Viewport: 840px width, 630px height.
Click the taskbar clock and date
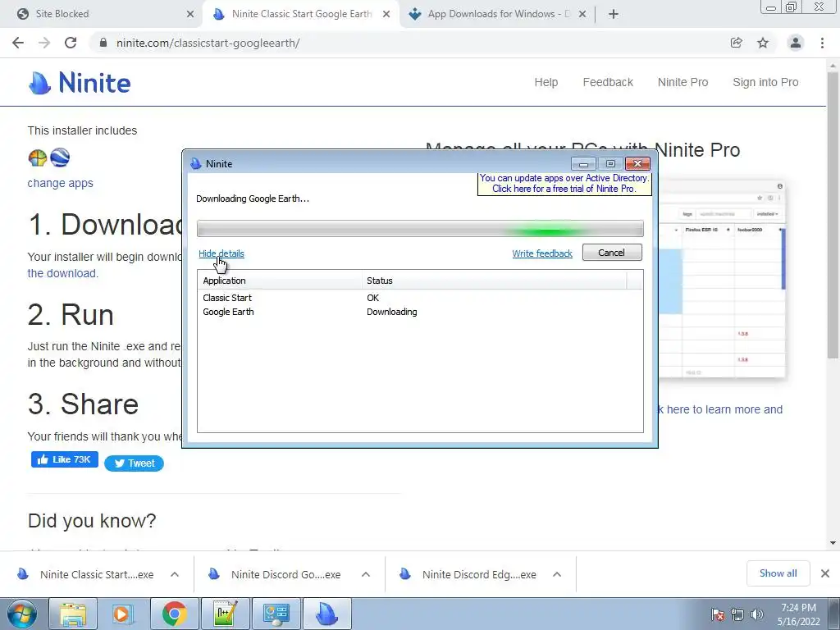pos(798,614)
